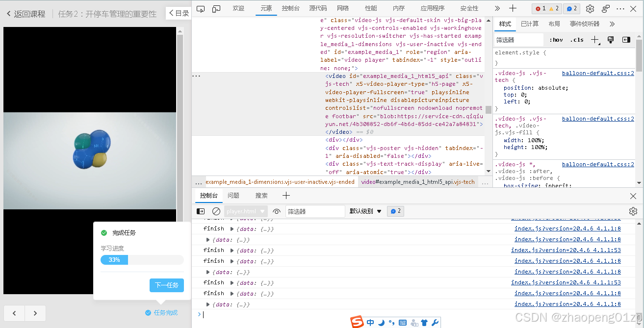Switch to the 源代码 sources tab
This screenshot has height=328, width=644.
tap(318, 8)
